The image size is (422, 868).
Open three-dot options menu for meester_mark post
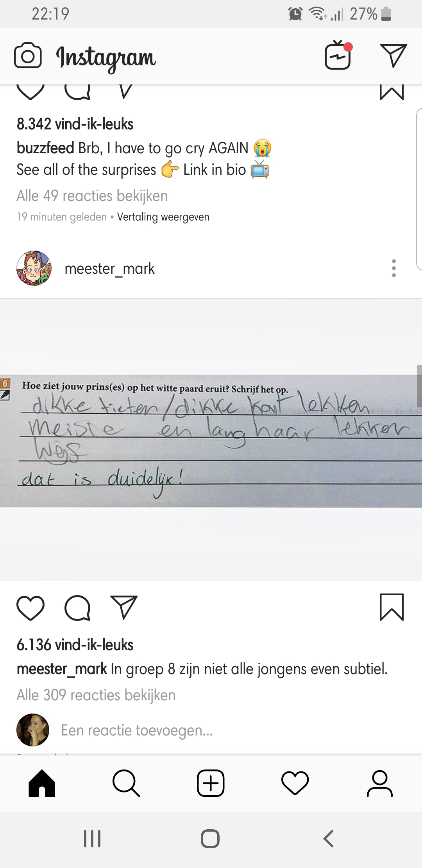394,268
